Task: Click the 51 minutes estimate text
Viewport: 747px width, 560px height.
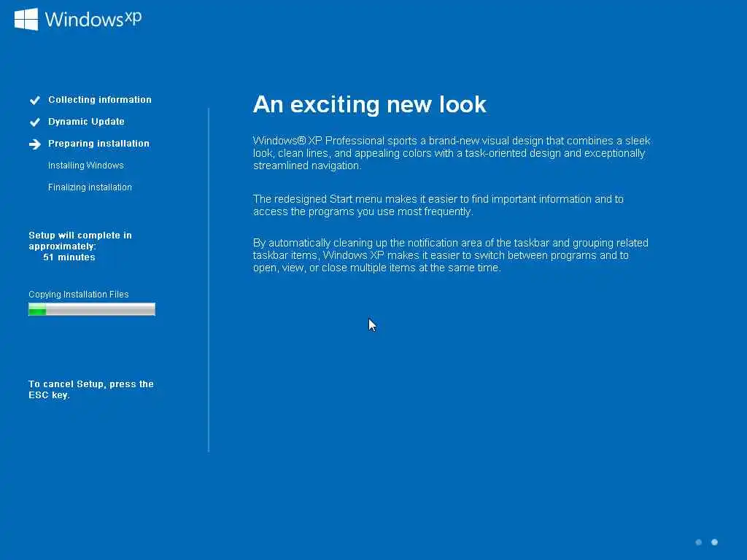Action: pyautogui.click(x=69, y=257)
